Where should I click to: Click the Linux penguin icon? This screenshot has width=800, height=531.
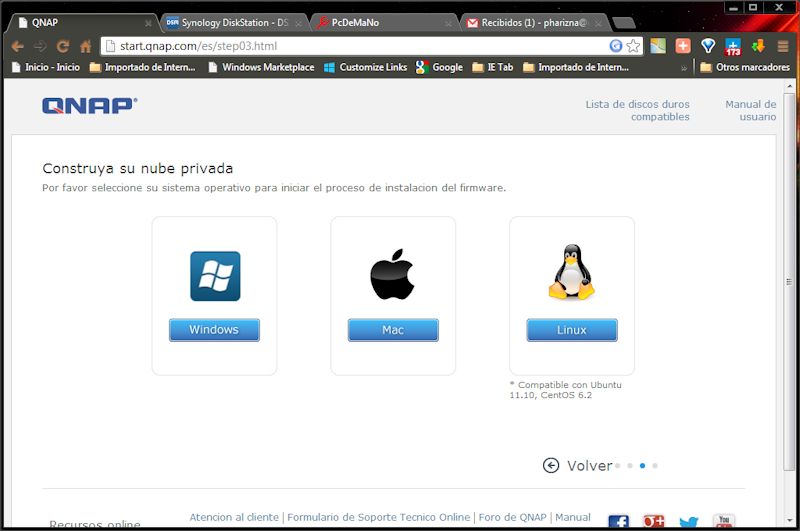[x=571, y=271]
